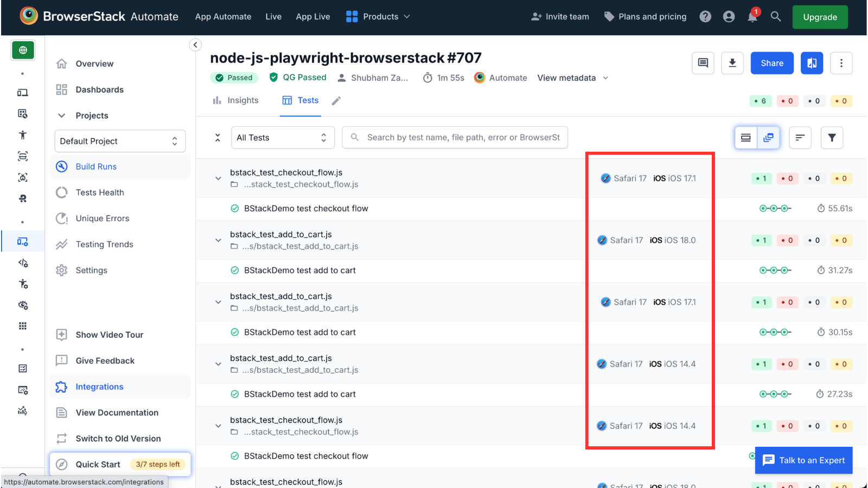This screenshot has height=488, width=868.
Task: Switch to grouped view toggle
Action: (x=768, y=138)
